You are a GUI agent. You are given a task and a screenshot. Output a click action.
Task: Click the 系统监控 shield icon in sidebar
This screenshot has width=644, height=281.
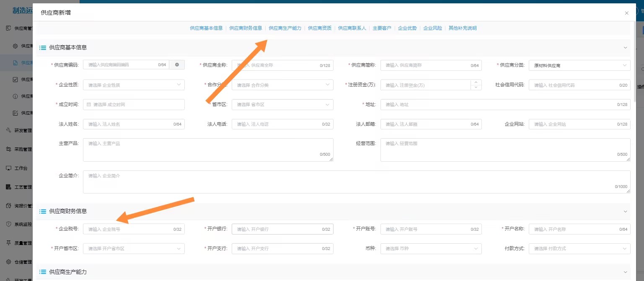pyautogui.click(x=8, y=224)
